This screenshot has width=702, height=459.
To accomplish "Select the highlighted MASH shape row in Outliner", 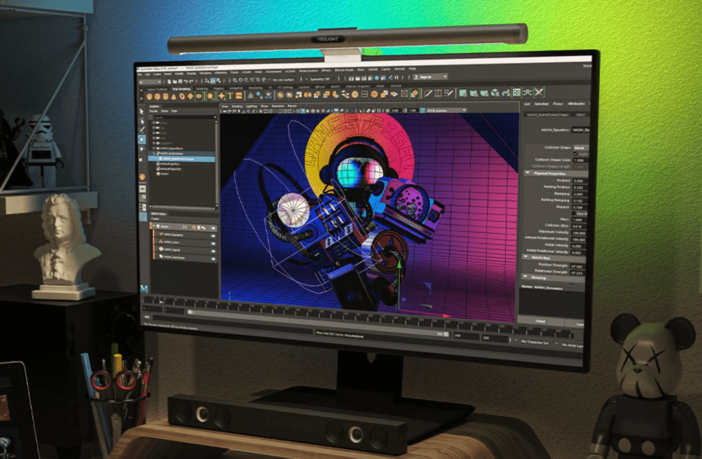I will [182, 159].
